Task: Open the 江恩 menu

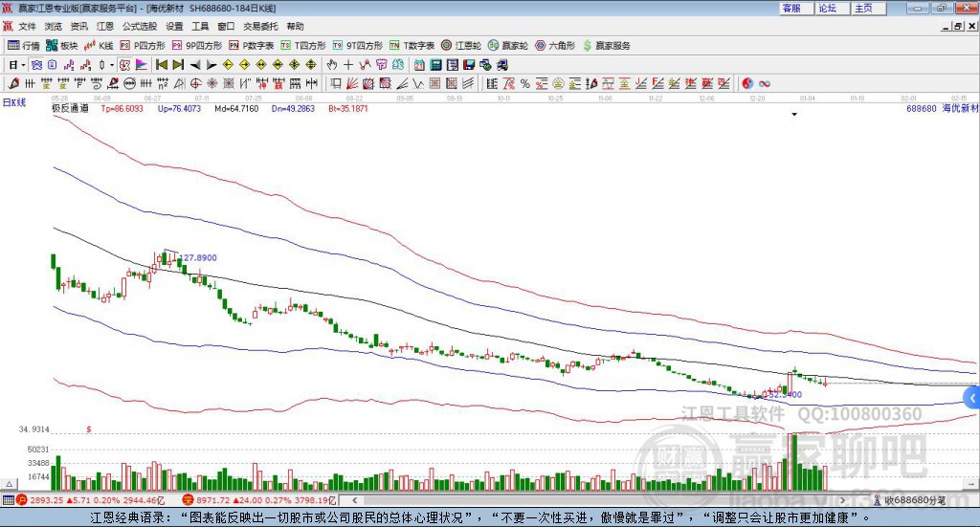Action: coord(105,26)
